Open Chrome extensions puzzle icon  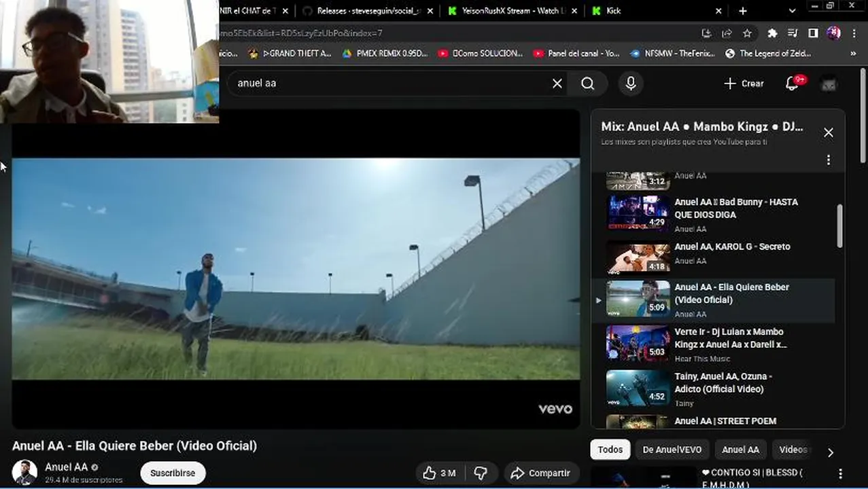tap(772, 33)
